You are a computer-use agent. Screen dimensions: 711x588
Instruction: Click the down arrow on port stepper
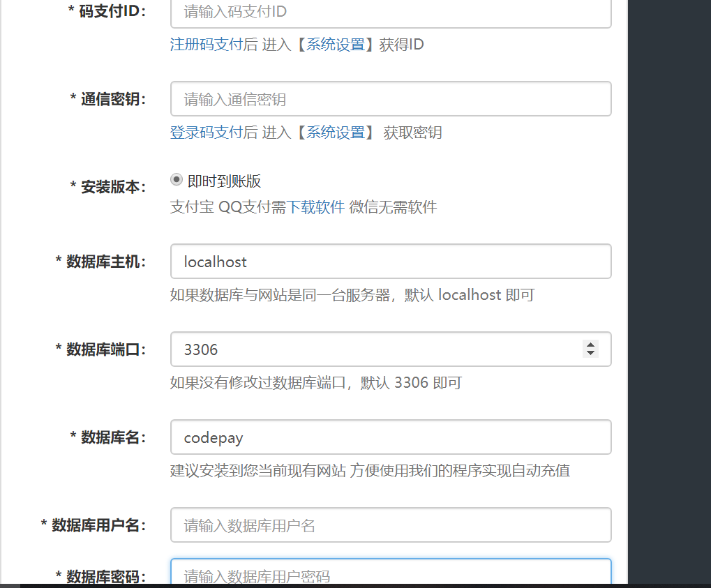pos(590,354)
